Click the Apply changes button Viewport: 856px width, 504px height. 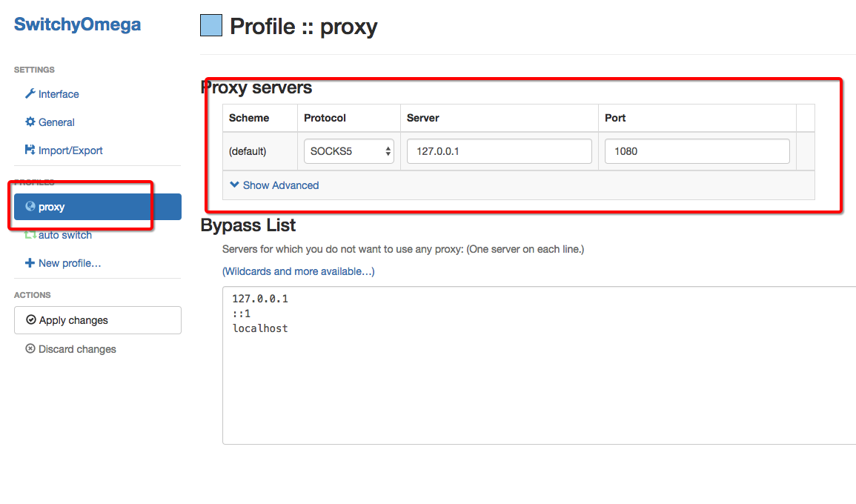(x=98, y=320)
